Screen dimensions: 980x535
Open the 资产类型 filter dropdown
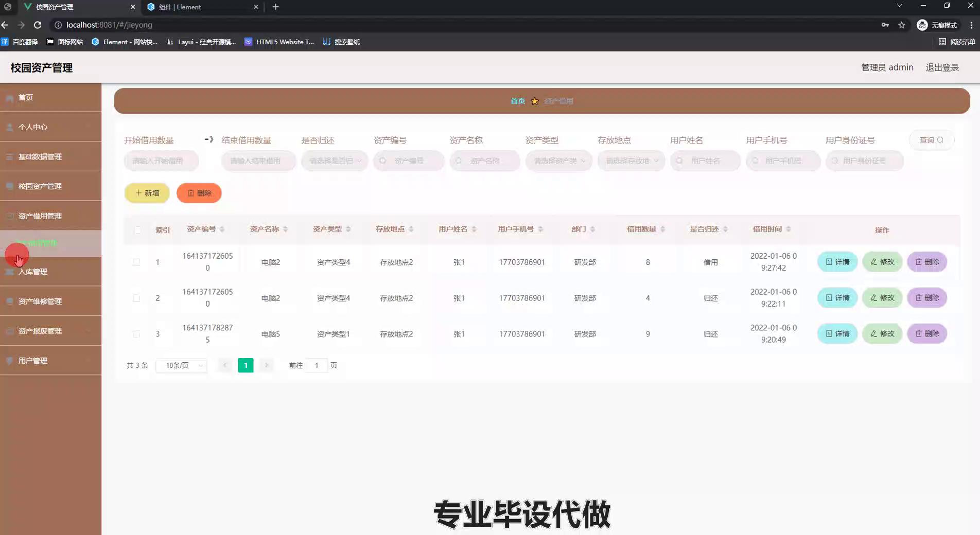pyautogui.click(x=558, y=161)
